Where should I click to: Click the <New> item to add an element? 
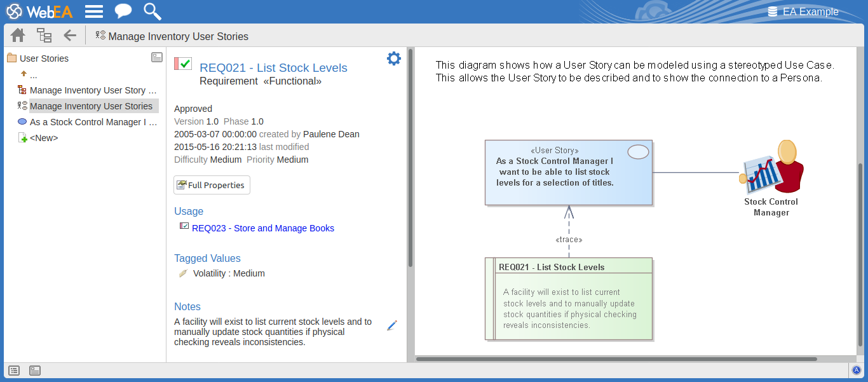[43, 138]
